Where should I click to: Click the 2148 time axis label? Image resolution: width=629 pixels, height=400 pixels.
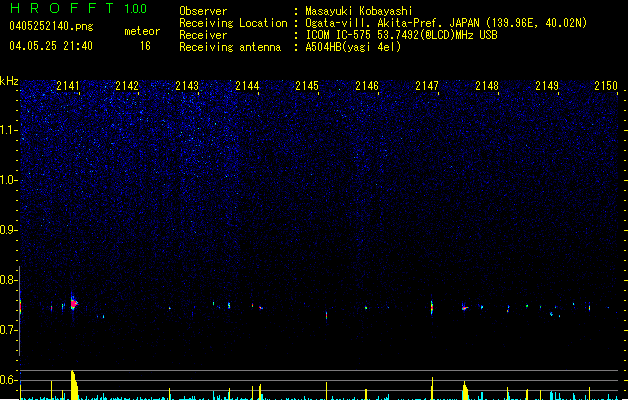[487, 86]
